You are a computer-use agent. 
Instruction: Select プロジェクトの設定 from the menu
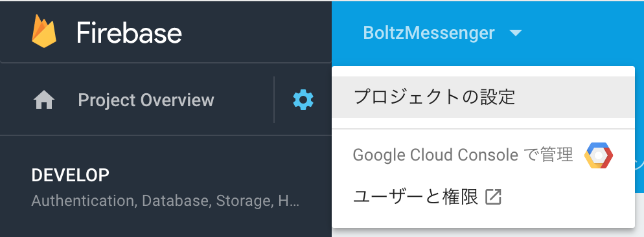pyautogui.click(x=483, y=97)
